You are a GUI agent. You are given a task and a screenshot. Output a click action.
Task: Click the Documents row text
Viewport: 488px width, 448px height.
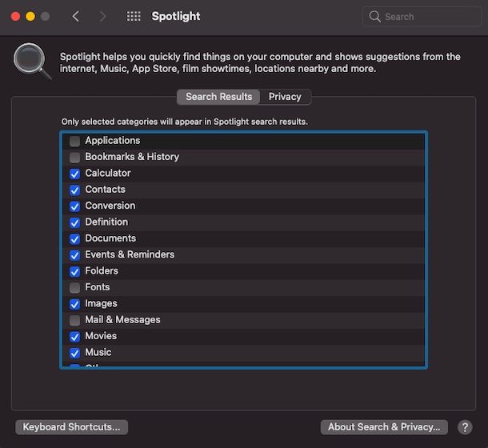point(110,238)
